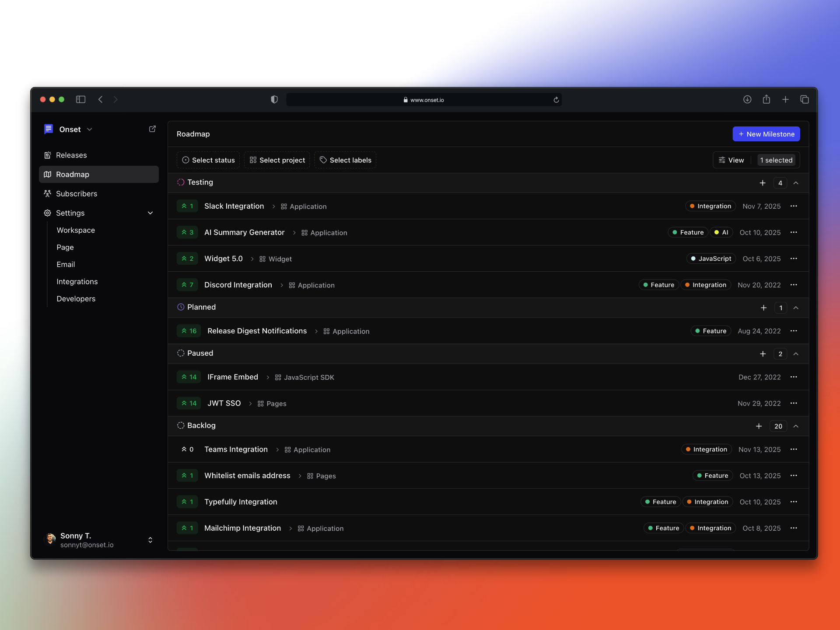The width and height of the screenshot is (840, 630).
Task: Open the Onset workspace dropdown
Action: coord(90,129)
